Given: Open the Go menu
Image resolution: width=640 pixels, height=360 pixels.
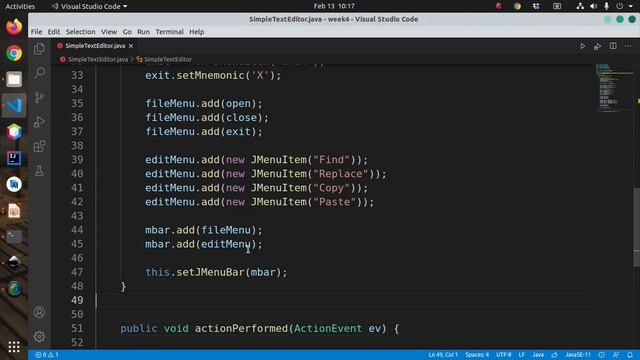Looking at the screenshot, I should 127,31.
